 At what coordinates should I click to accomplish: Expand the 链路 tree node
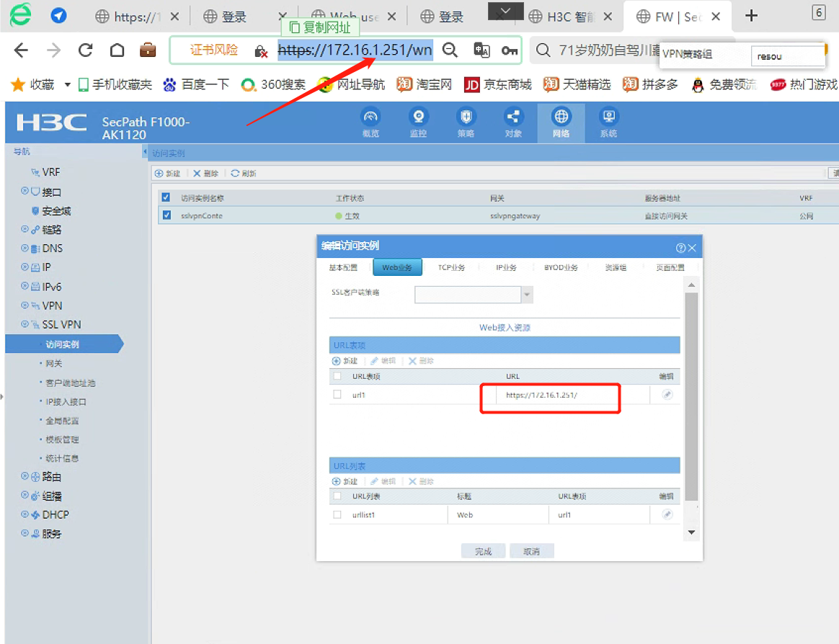pyautogui.click(x=25, y=229)
